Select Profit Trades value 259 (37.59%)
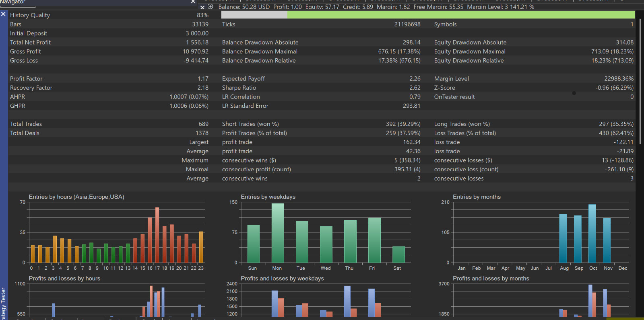The height and width of the screenshot is (320, 644). point(403,133)
